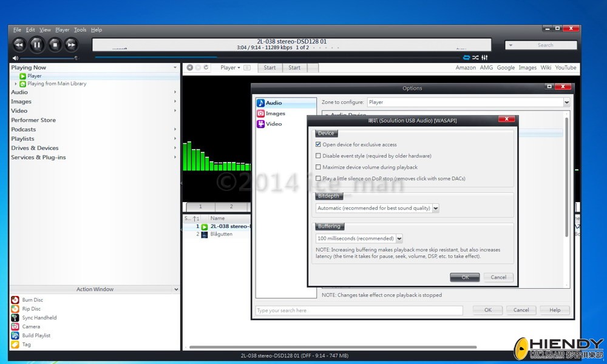This screenshot has height=364, width=607.
Task: Click the refresh icon in view toolbar
Action: tap(206, 67)
